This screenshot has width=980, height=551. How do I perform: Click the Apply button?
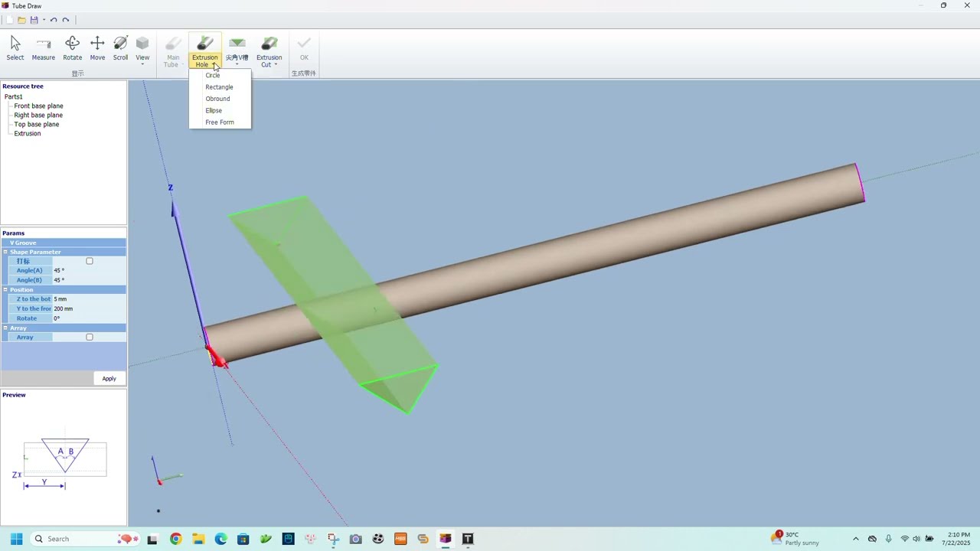pos(109,378)
